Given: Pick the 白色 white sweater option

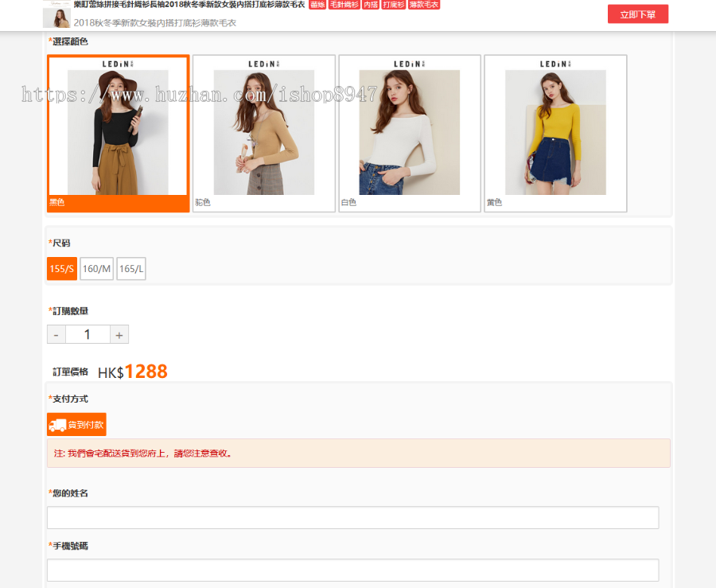Looking at the screenshot, I should (409, 133).
